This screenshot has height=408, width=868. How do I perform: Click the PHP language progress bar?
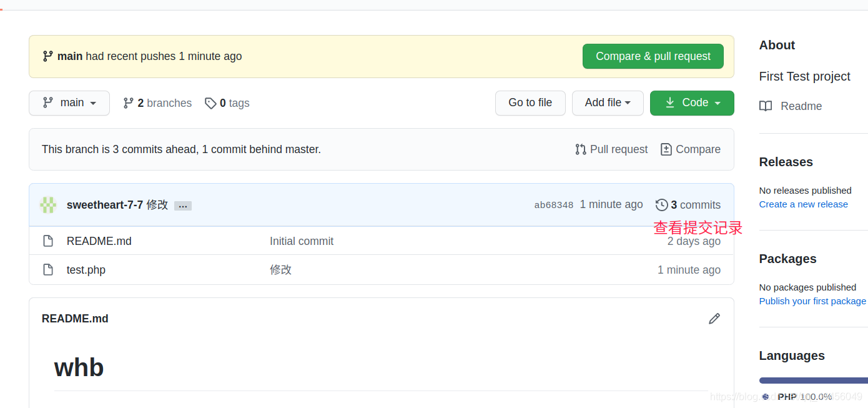coord(814,380)
